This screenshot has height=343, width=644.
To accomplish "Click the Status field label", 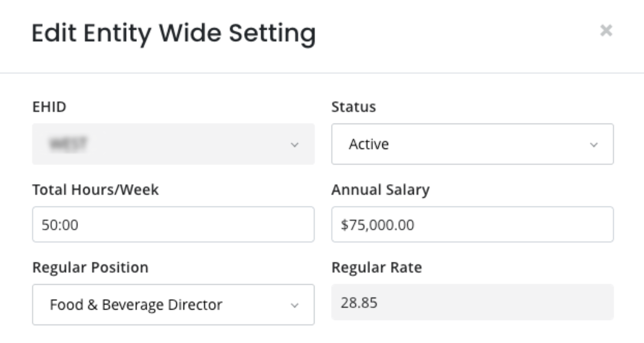I will coord(353,107).
